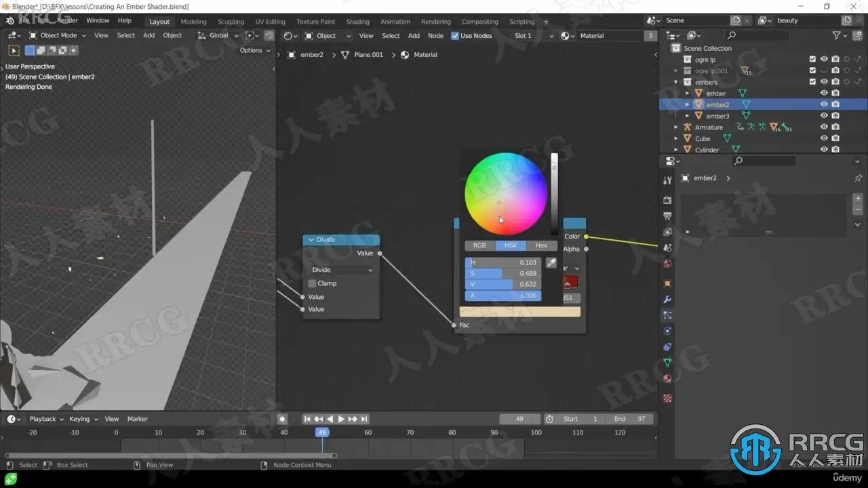Switch to the Modeling workspace tab
This screenshot has width=868, height=488.
tap(193, 22)
